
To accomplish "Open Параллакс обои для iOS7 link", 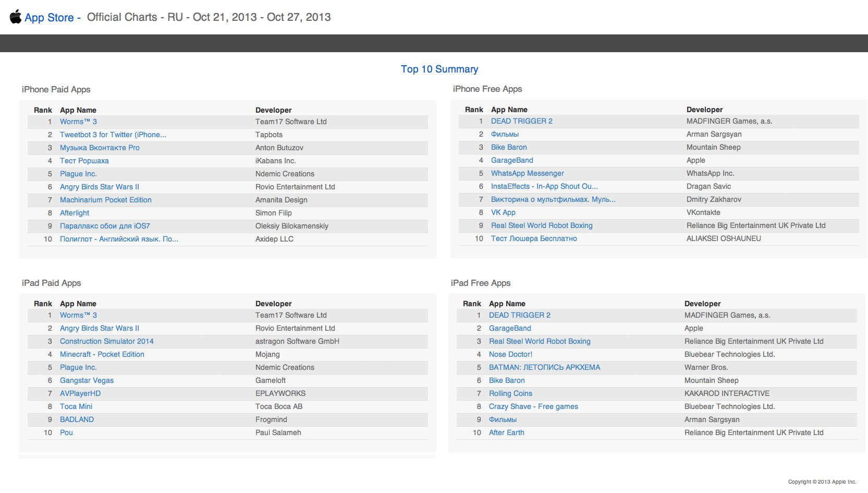I will pos(105,226).
